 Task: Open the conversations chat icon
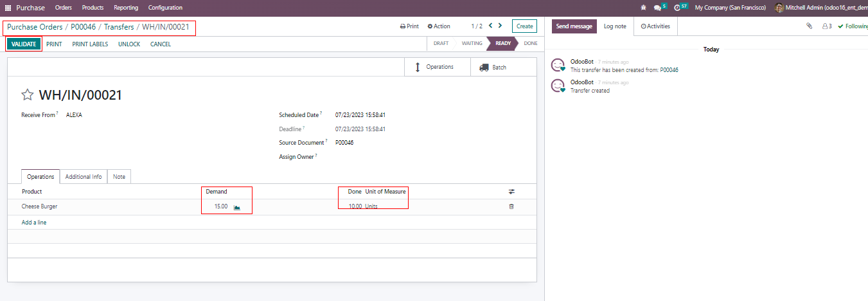click(657, 8)
